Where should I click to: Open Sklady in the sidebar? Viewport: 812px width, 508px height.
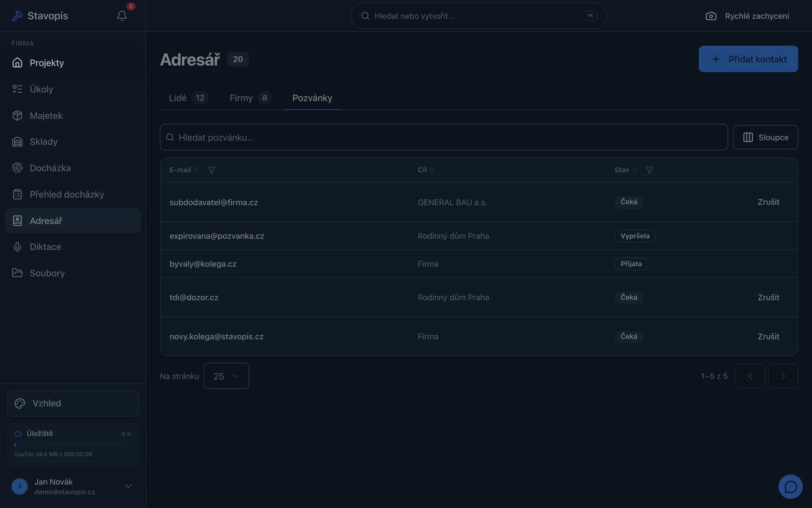(x=73, y=141)
